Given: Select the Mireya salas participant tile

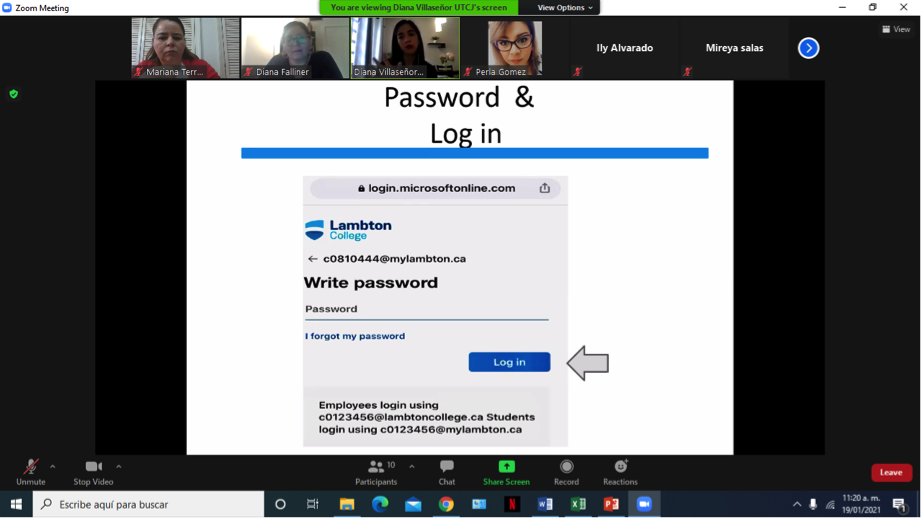Looking at the screenshot, I should pyautogui.click(x=734, y=48).
